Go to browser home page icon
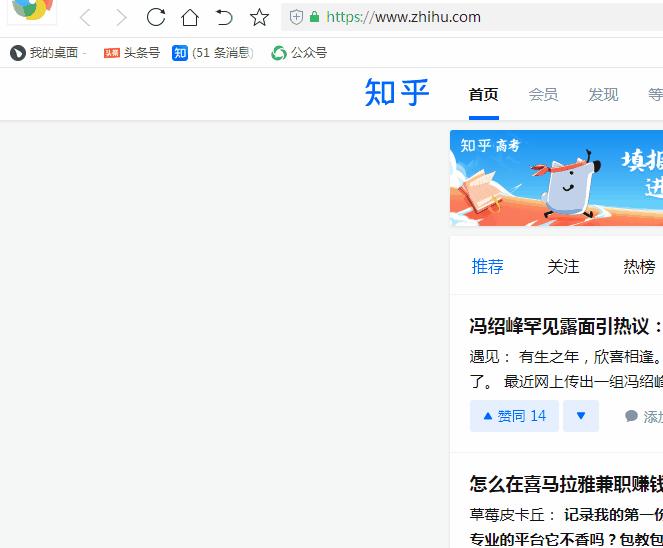Screen dimensions: 663x548 point(190,17)
